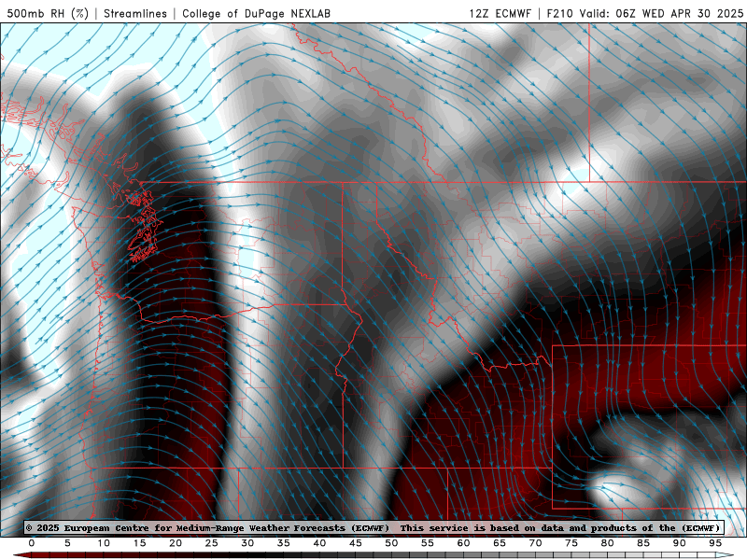Click the colorbar label '40'
Screen dimensions: 747x560
[319, 543]
